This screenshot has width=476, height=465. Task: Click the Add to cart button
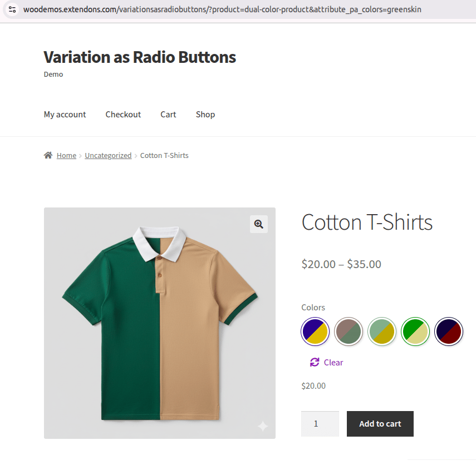[x=380, y=423]
